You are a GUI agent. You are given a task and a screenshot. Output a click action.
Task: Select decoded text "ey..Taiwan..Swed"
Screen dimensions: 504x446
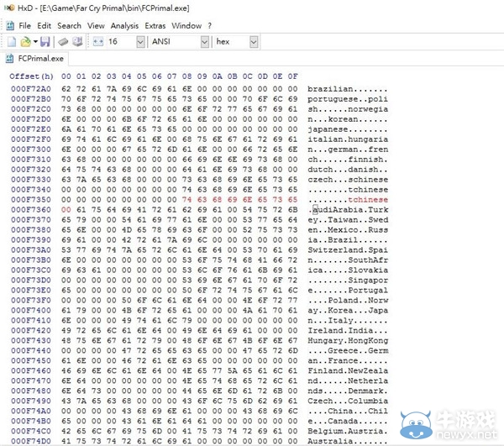(x=348, y=220)
